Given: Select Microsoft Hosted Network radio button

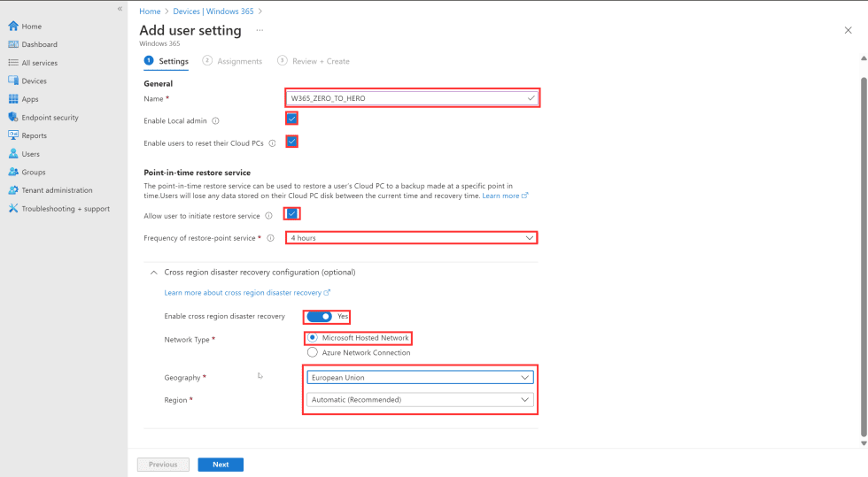Looking at the screenshot, I should click(313, 337).
